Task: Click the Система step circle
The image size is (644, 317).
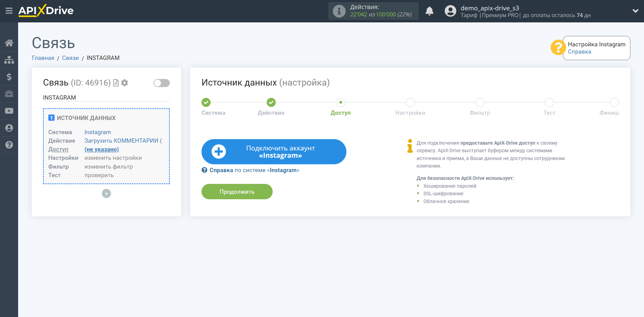Action: click(x=206, y=102)
